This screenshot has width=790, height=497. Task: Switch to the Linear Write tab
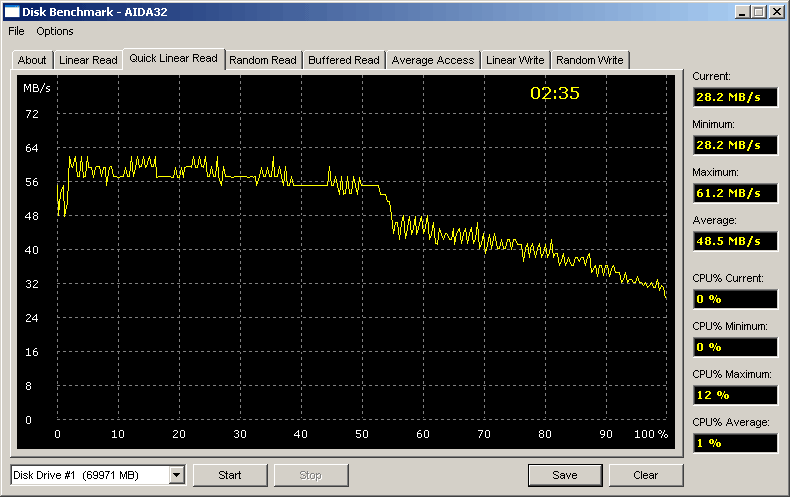515,60
